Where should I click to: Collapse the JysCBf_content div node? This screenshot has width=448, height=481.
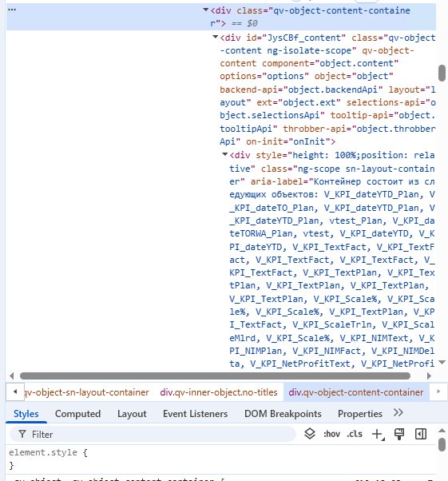tap(216, 37)
